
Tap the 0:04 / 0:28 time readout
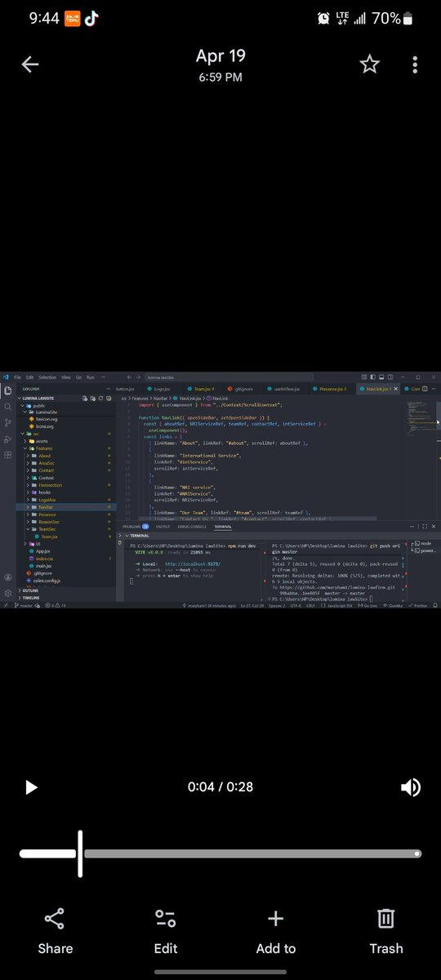pos(220,787)
